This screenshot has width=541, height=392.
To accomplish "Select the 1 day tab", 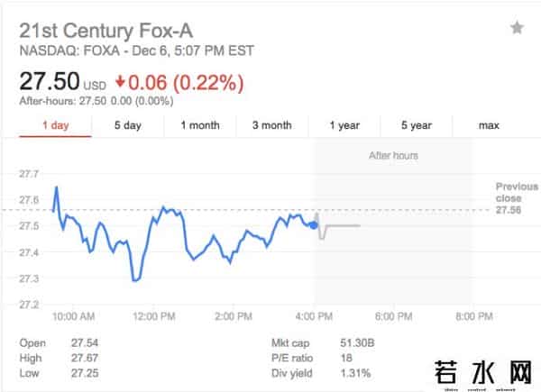I will pyautogui.click(x=55, y=125).
